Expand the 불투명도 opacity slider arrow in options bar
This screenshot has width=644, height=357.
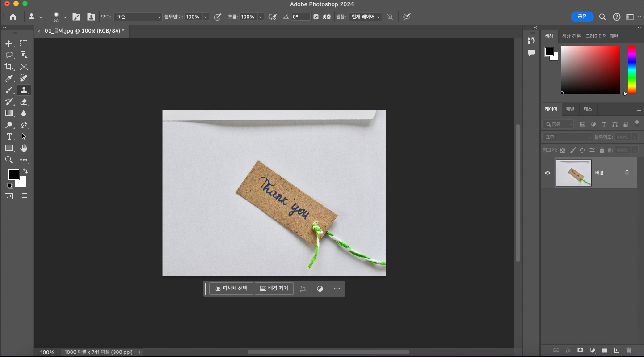206,17
